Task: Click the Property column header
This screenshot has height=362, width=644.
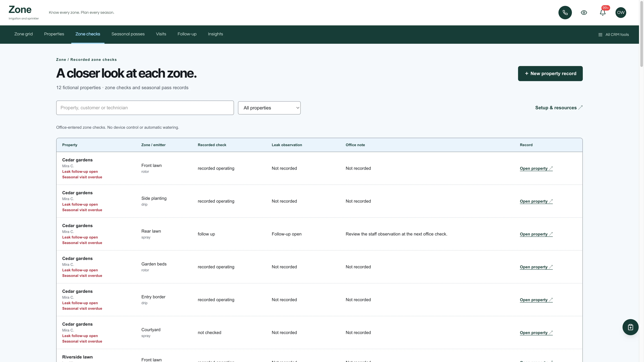Action: (70, 145)
